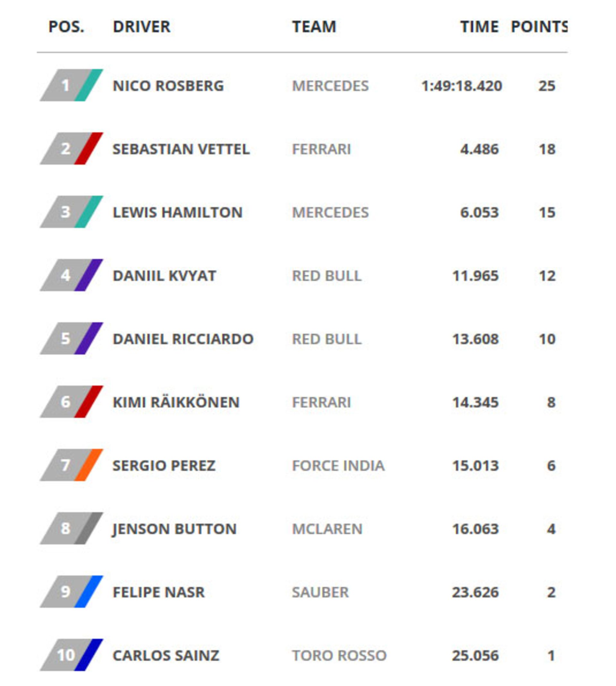
Task: Click the position 7 orange Force India badge
Action: click(x=72, y=465)
